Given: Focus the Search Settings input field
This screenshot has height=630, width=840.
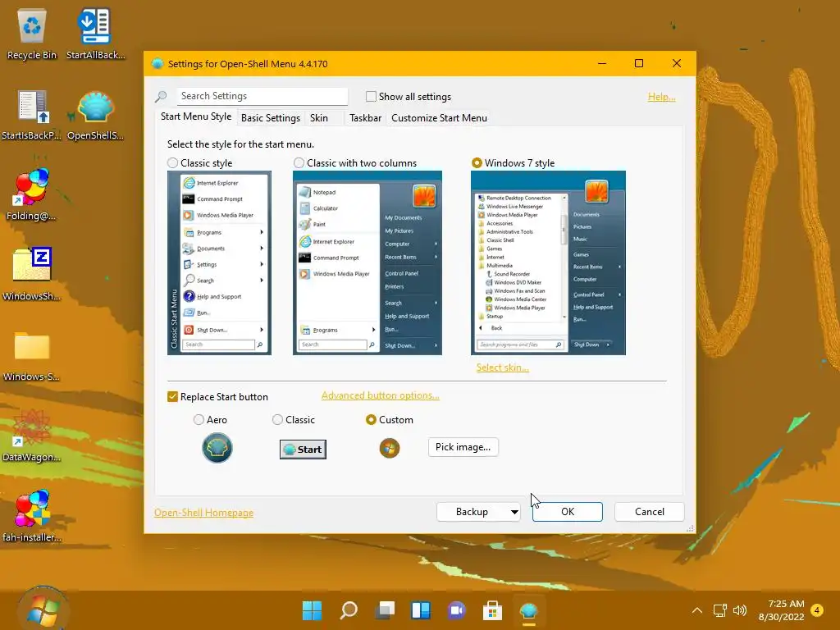Looking at the screenshot, I should point(262,96).
